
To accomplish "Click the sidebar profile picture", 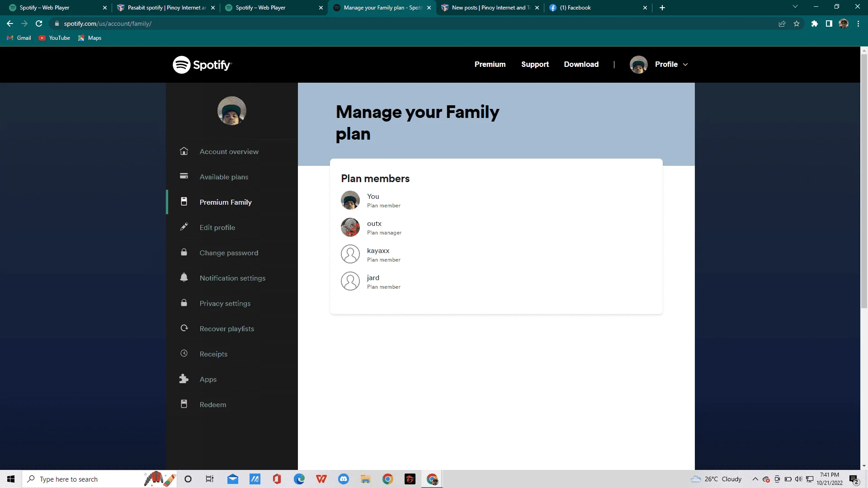I will point(232,111).
